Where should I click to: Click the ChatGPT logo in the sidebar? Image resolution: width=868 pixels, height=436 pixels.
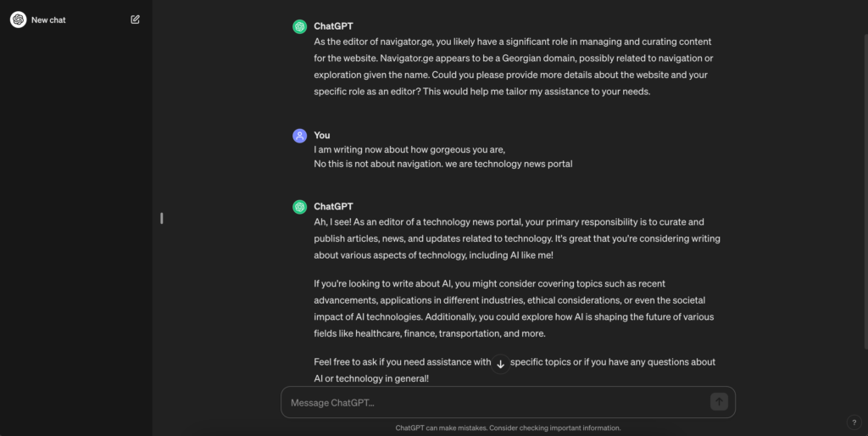(18, 20)
